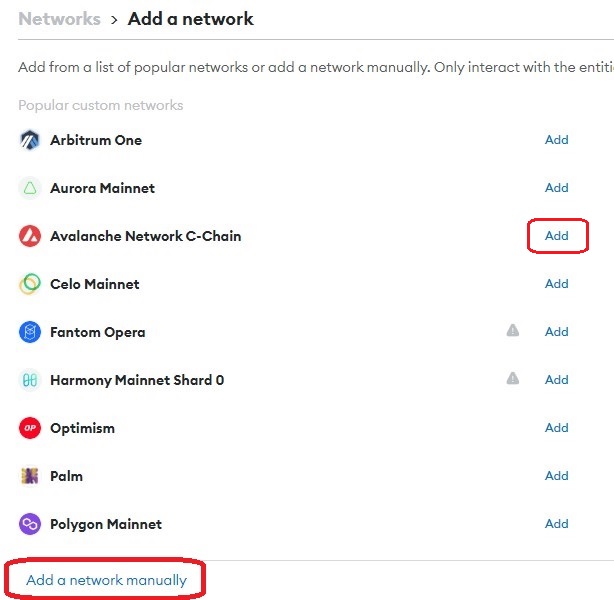
Task: Click the Fantom Opera logo
Action: pyautogui.click(x=29, y=332)
